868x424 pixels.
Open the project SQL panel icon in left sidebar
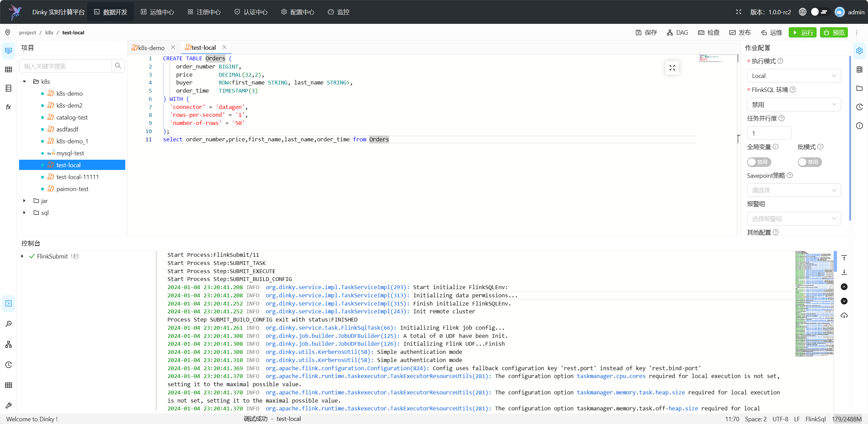click(9, 51)
